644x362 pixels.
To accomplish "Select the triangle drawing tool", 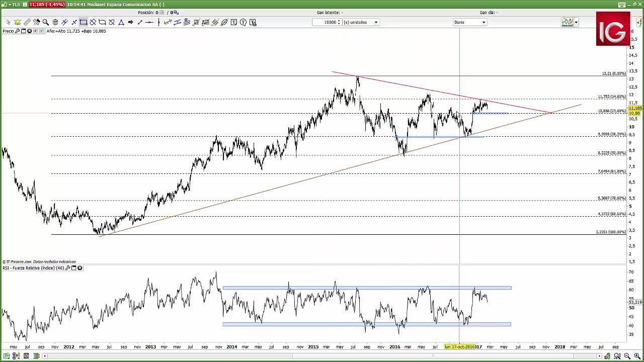I will click(x=121, y=22).
